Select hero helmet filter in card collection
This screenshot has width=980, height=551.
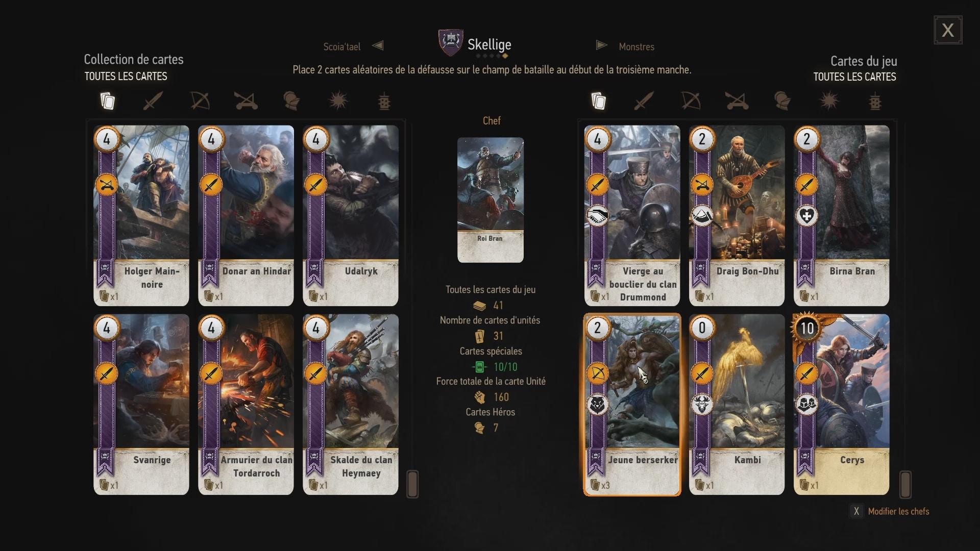[291, 101]
